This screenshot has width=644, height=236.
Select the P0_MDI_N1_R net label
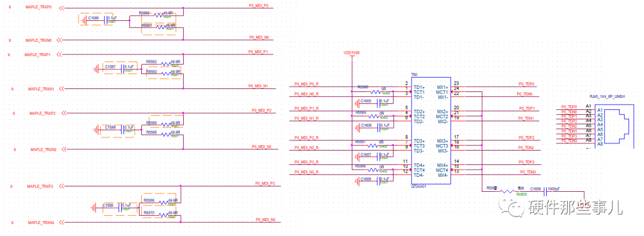(x=307, y=119)
